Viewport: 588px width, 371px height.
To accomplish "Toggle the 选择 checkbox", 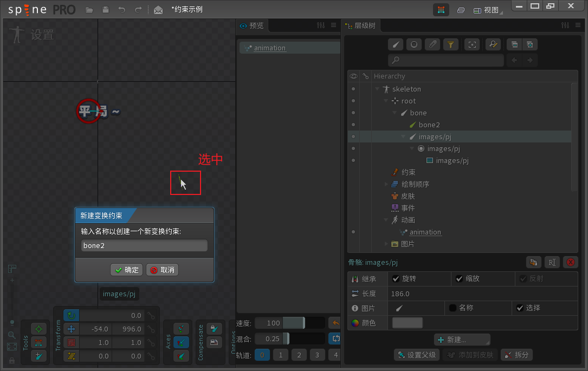I will coord(520,308).
